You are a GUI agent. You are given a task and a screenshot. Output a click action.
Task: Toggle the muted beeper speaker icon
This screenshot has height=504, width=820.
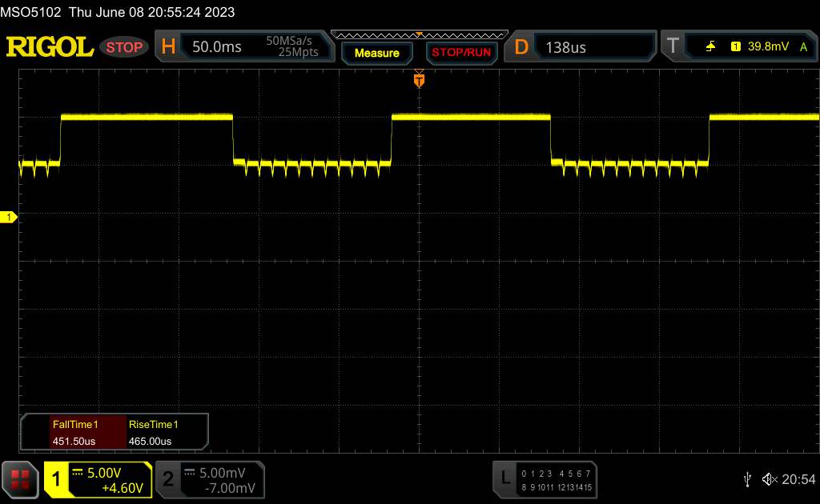coord(770,479)
